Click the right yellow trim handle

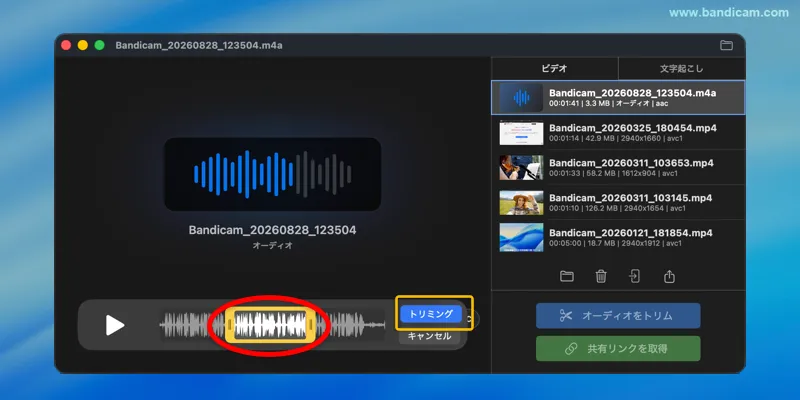(310, 325)
